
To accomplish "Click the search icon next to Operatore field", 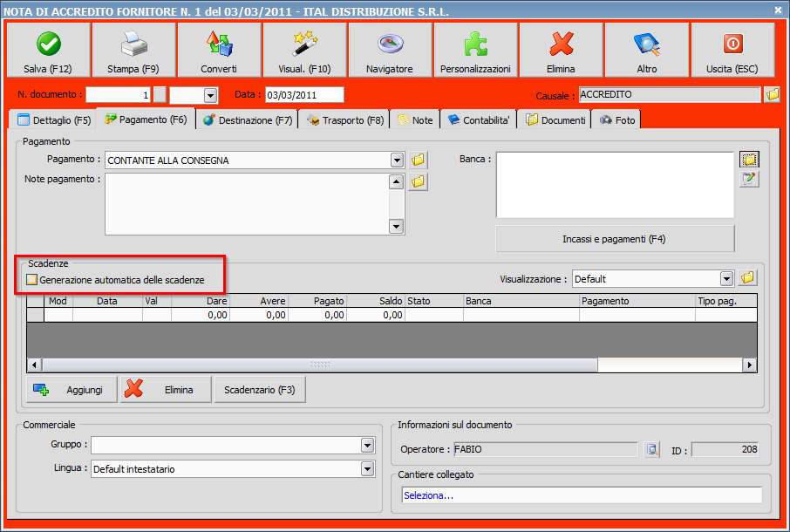I will point(652,449).
